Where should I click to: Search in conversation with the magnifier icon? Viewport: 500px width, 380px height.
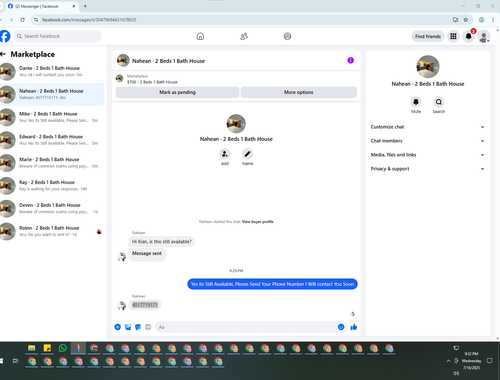pyautogui.click(x=439, y=102)
